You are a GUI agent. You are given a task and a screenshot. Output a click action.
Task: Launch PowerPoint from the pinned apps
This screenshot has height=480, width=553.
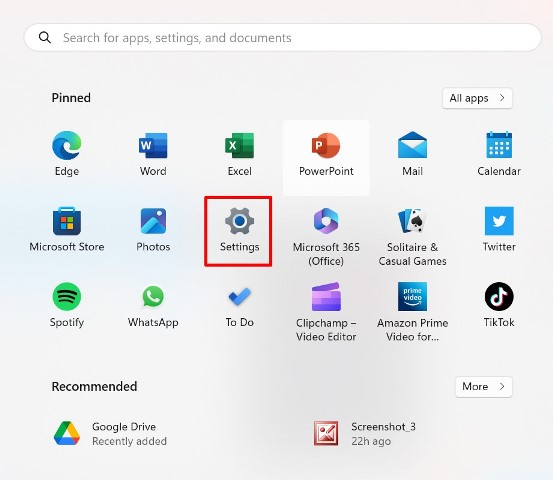point(326,146)
